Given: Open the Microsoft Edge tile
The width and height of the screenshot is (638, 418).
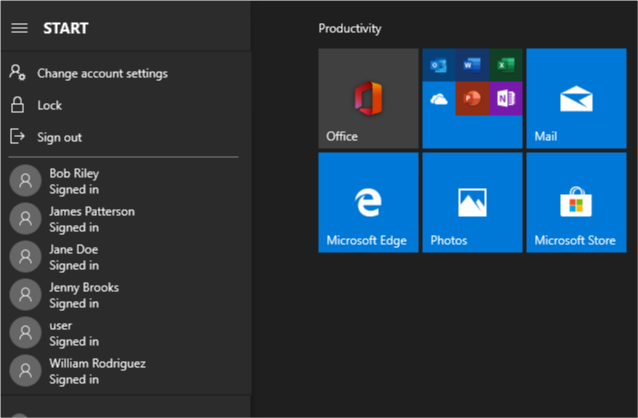Looking at the screenshot, I should pos(368,203).
